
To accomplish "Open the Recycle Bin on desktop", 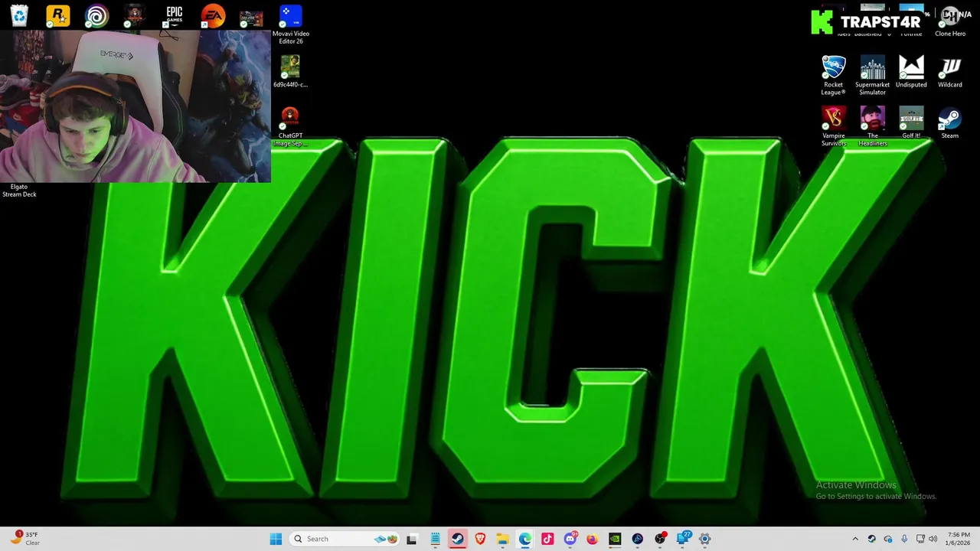I will coord(19,15).
